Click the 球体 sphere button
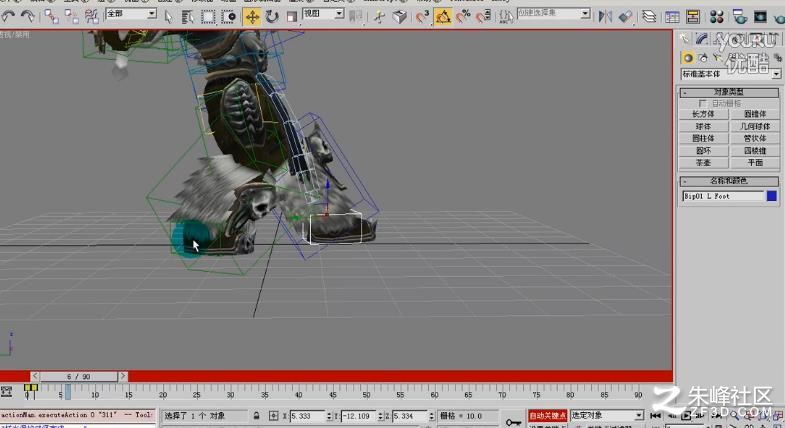This screenshot has height=428, width=785. click(703, 126)
